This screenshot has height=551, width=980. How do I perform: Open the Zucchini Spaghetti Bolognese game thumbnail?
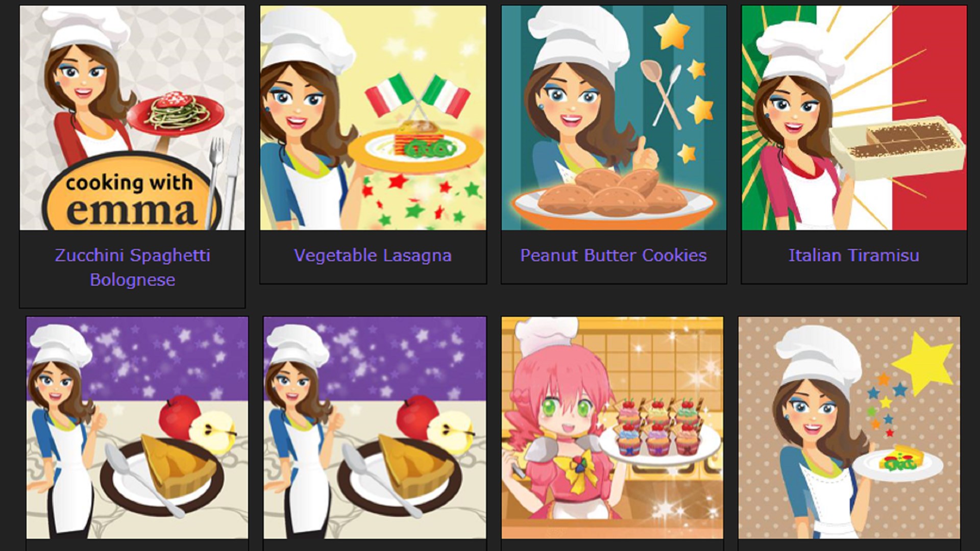(132, 118)
